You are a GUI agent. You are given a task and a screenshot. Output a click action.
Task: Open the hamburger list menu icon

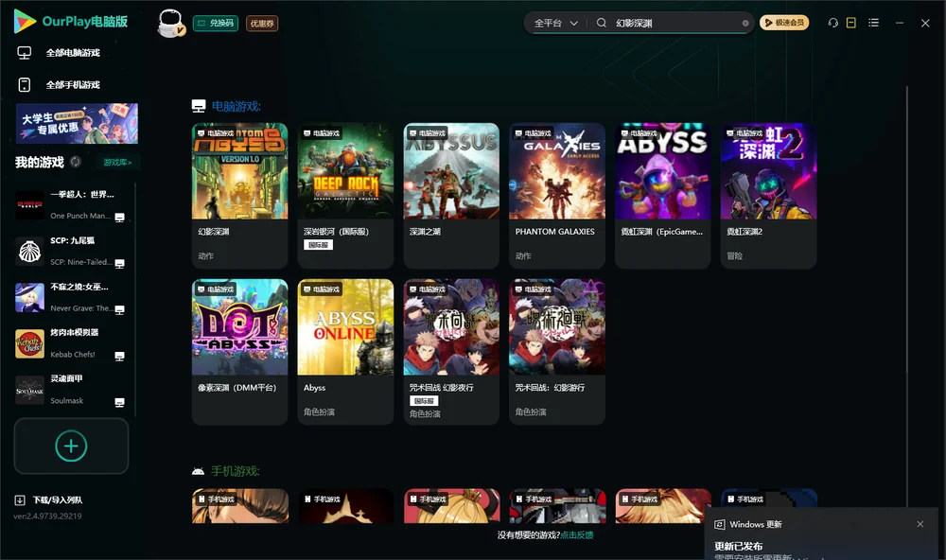(873, 23)
